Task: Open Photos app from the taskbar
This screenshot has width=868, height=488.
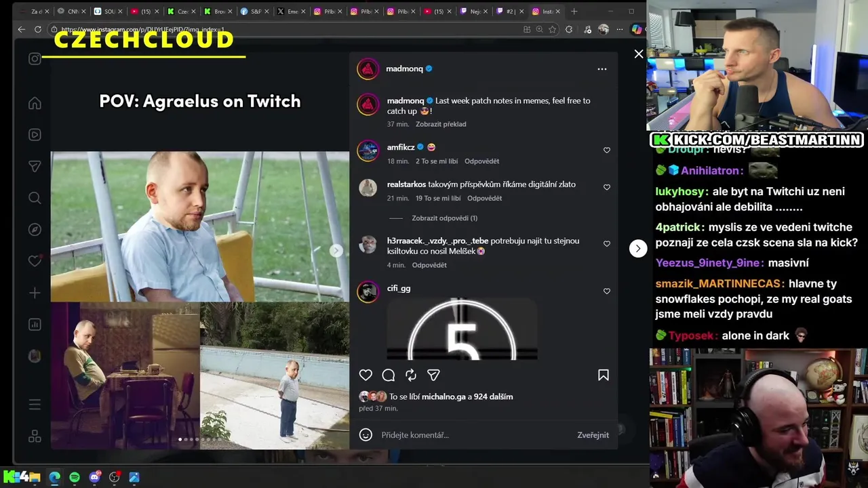Action: 134,477
